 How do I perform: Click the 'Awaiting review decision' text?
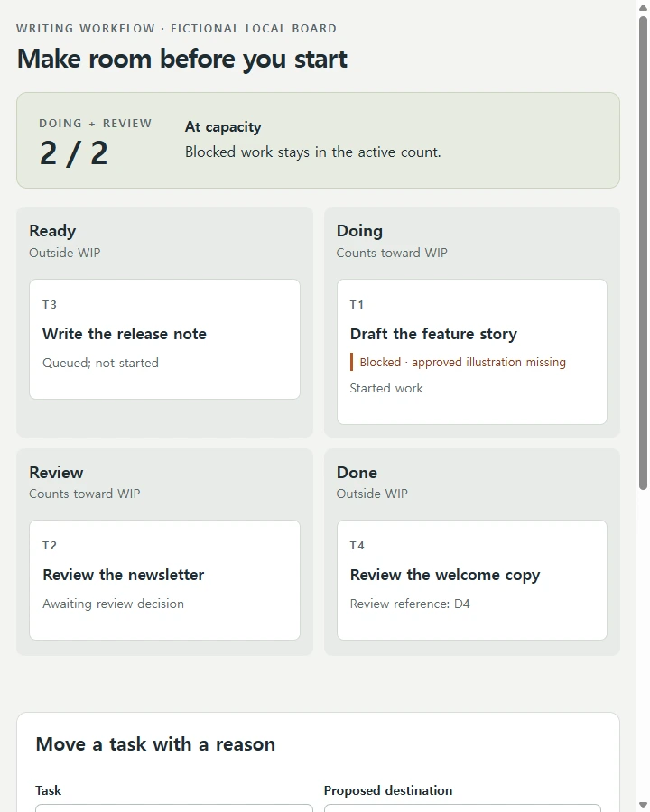click(113, 604)
